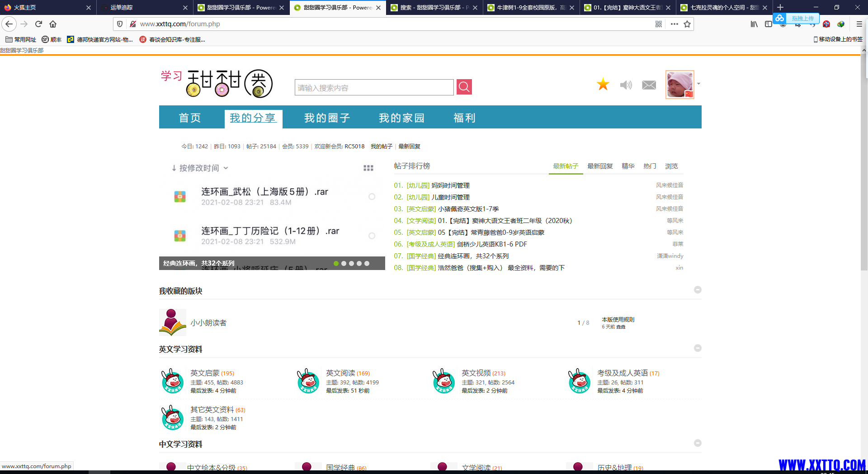Image resolution: width=868 pixels, height=474 pixels.
Task: Open the 小小朗读者 forum icon
Action: click(172, 322)
